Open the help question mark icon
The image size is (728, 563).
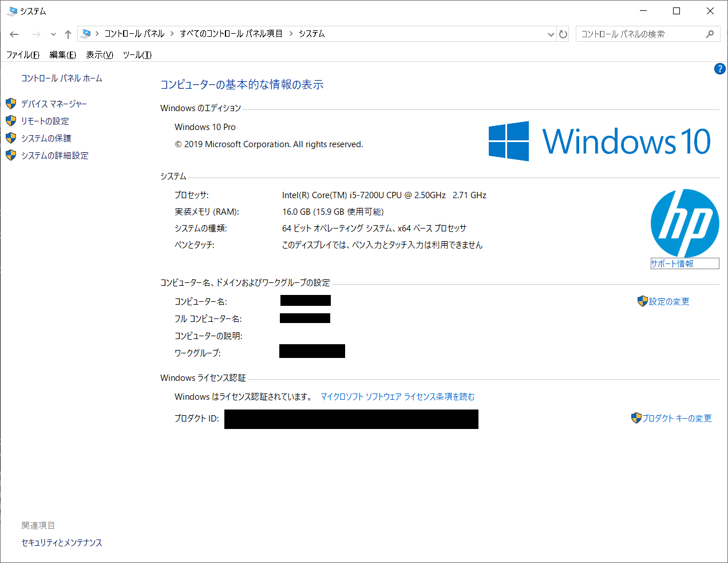tap(720, 69)
